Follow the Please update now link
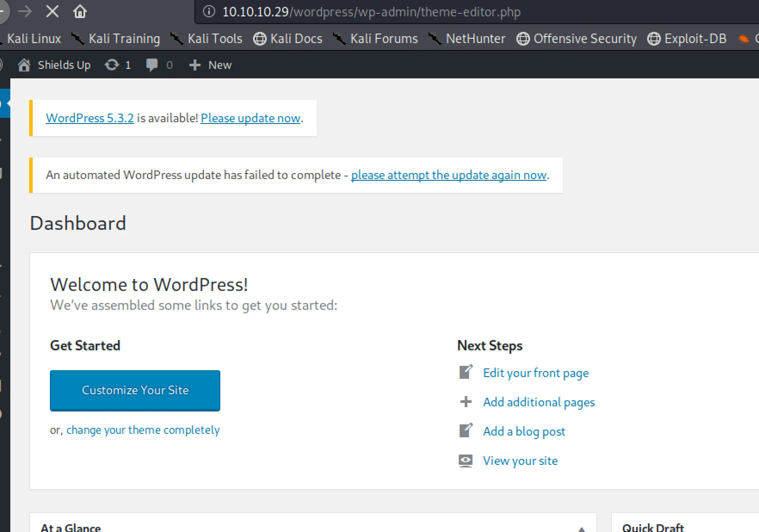The image size is (759, 532). tap(250, 118)
